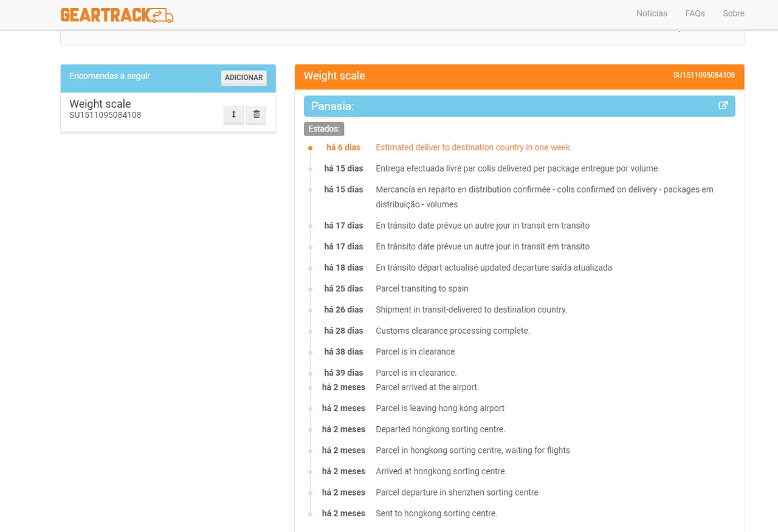Click 'Arrived at hongkong sorting centre.' status
The height and width of the screenshot is (532, 778).
click(x=441, y=472)
